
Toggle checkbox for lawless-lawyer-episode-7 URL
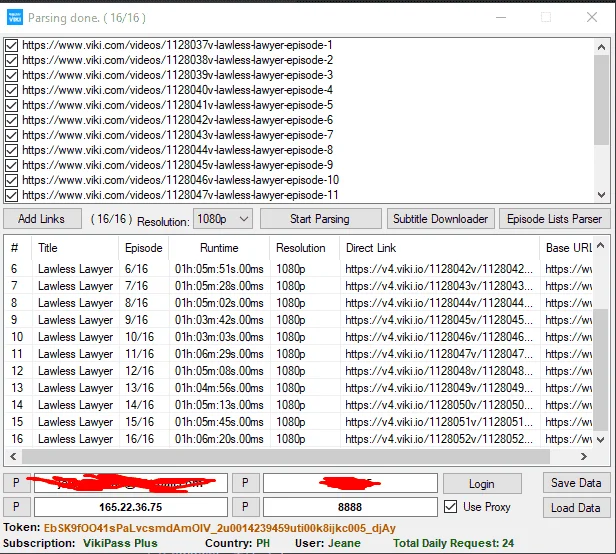tap(11, 135)
